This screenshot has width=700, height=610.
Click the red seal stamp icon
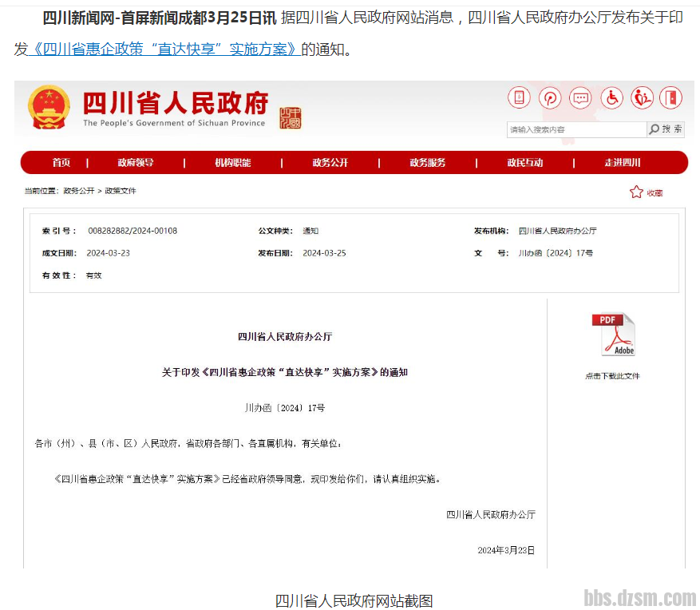click(291, 118)
